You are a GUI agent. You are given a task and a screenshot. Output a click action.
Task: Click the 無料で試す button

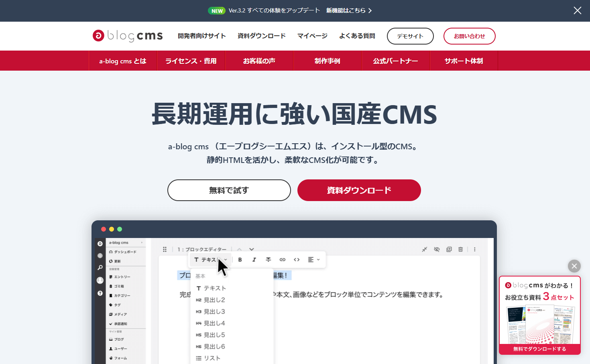(229, 190)
